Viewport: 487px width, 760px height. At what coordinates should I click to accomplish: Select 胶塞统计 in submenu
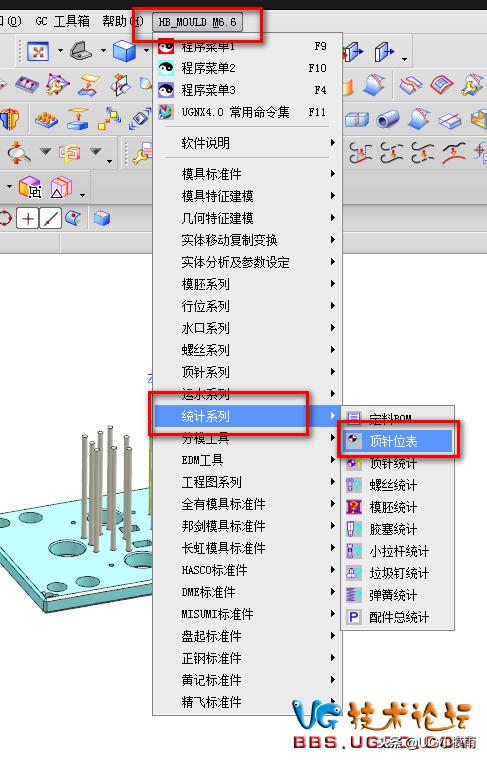pyautogui.click(x=398, y=529)
